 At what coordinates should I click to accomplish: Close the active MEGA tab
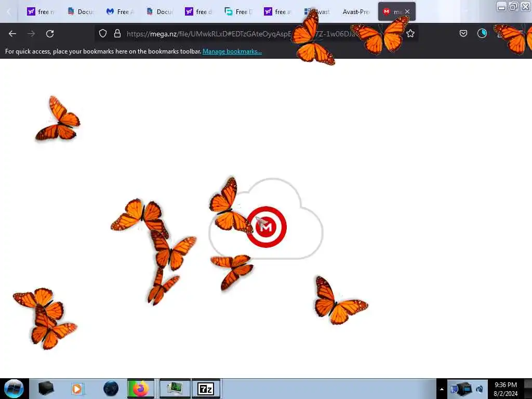pos(407,11)
